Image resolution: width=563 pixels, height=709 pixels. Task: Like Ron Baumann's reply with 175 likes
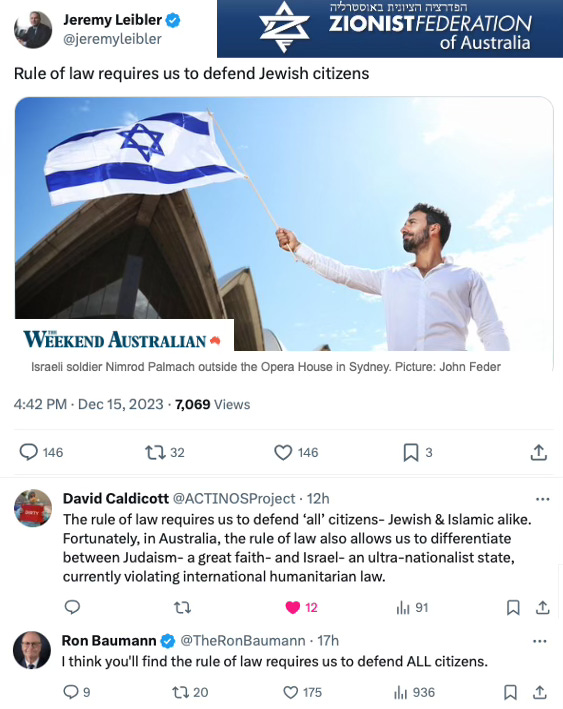(290, 692)
